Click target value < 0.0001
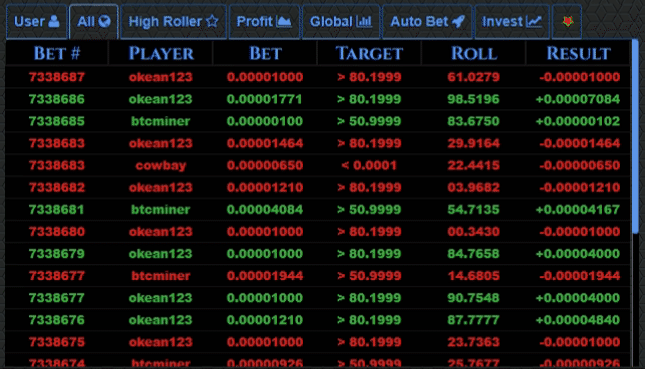Viewport: 645px width, 369px height. pyautogui.click(x=369, y=165)
